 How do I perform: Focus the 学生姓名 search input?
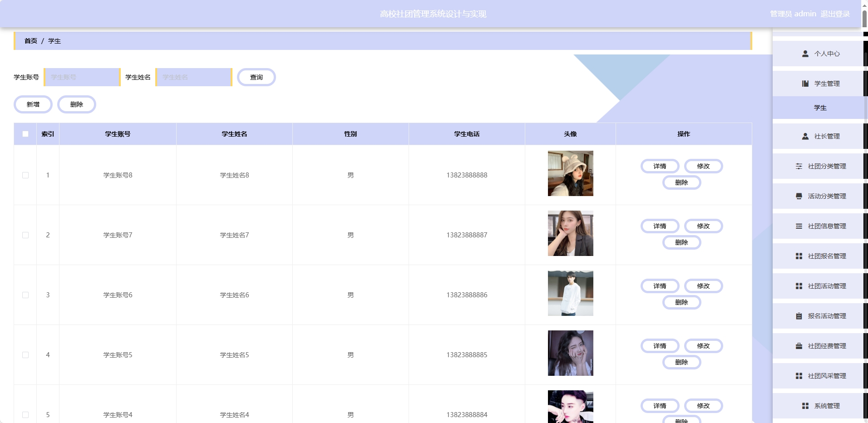(x=194, y=77)
